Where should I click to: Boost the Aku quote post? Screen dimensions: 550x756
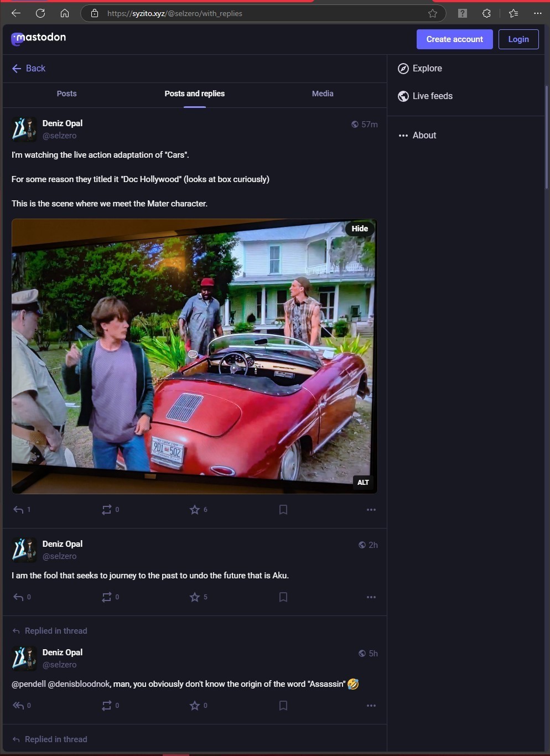pyautogui.click(x=107, y=597)
